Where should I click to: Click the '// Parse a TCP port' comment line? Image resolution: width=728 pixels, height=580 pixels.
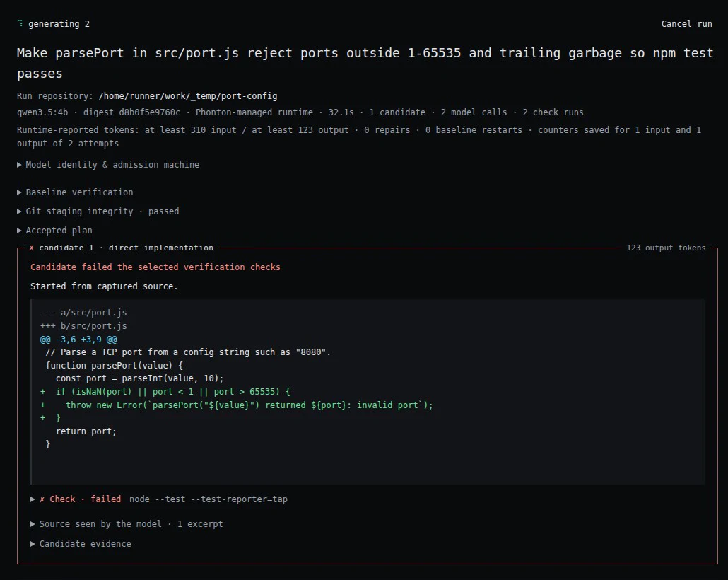pos(188,352)
